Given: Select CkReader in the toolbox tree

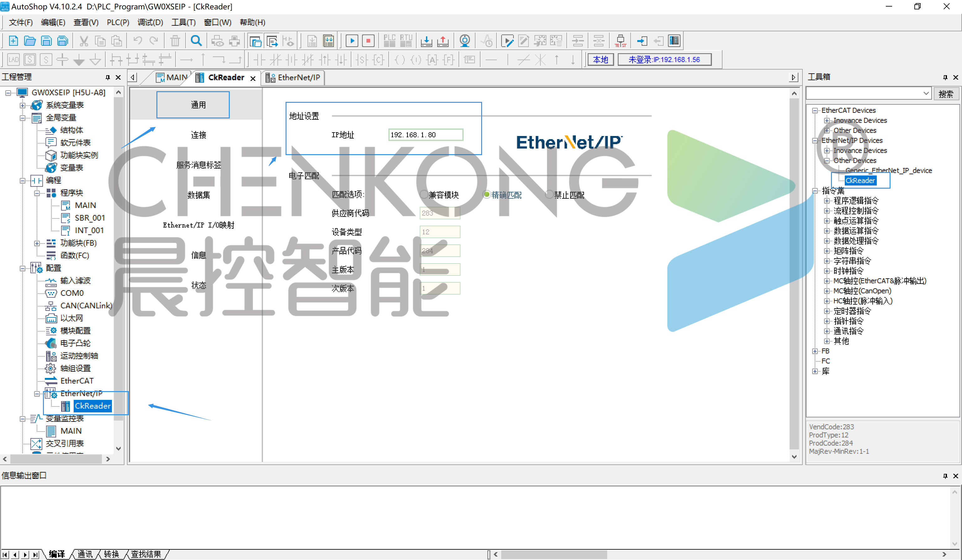Looking at the screenshot, I should click(860, 181).
